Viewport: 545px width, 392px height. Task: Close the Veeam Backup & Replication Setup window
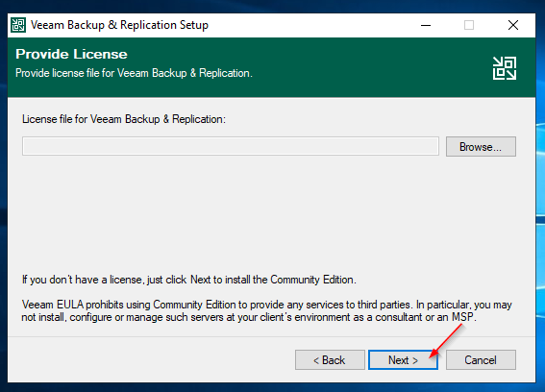(513, 25)
